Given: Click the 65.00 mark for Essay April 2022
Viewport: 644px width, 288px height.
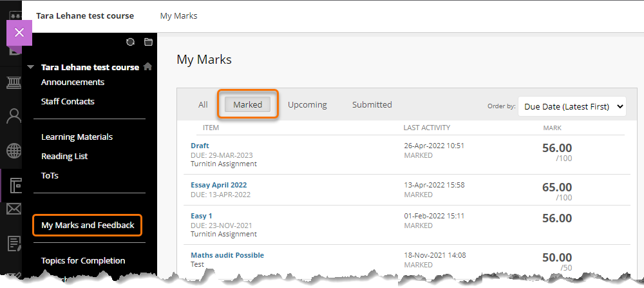Looking at the screenshot, I should [x=557, y=187].
